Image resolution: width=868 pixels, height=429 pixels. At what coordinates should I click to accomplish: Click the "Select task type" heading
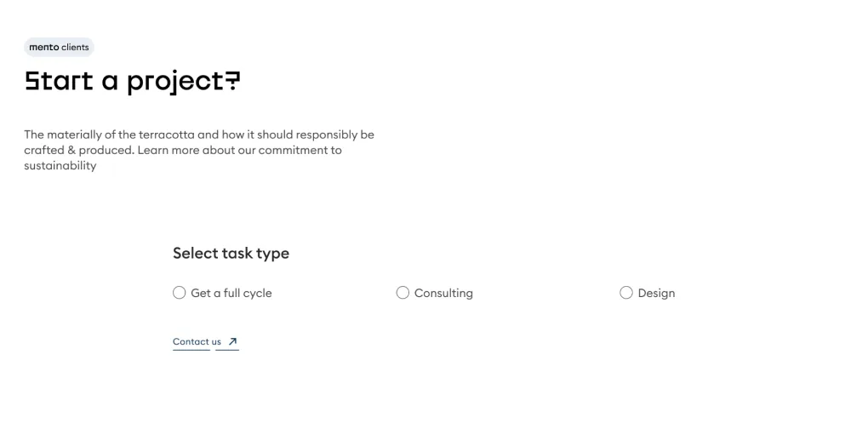click(x=231, y=253)
